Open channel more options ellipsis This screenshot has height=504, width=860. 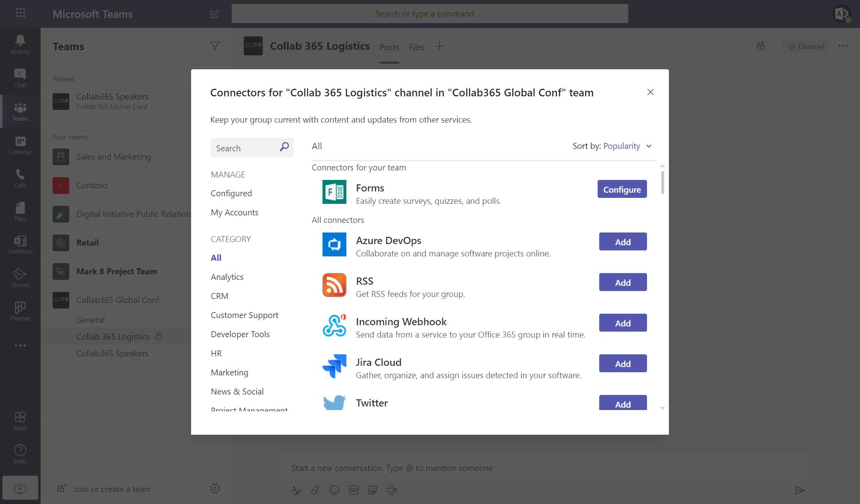click(x=843, y=46)
